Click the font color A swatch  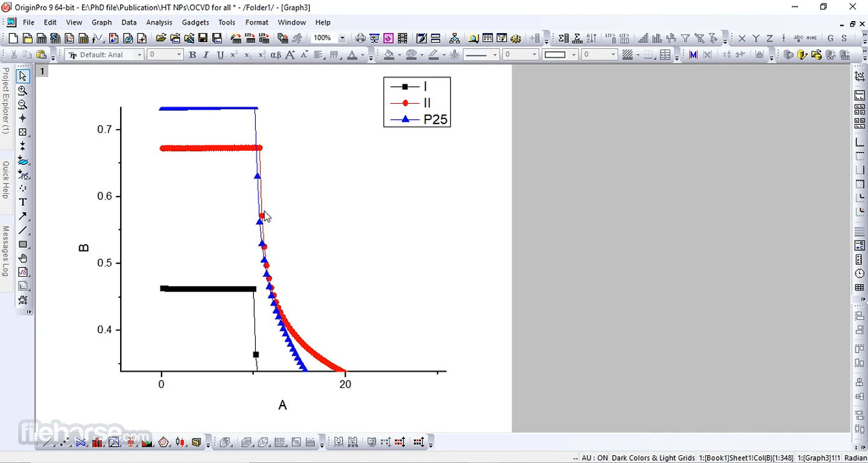tap(353, 55)
